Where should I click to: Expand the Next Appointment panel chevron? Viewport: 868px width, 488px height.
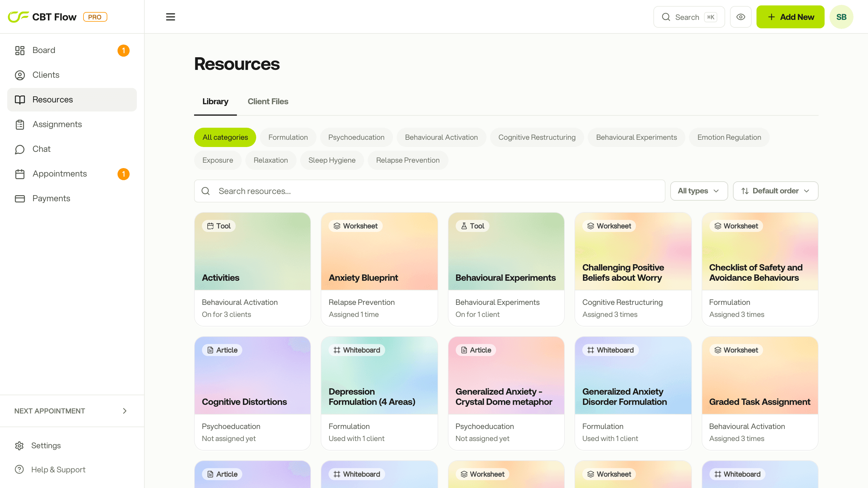point(125,411)
